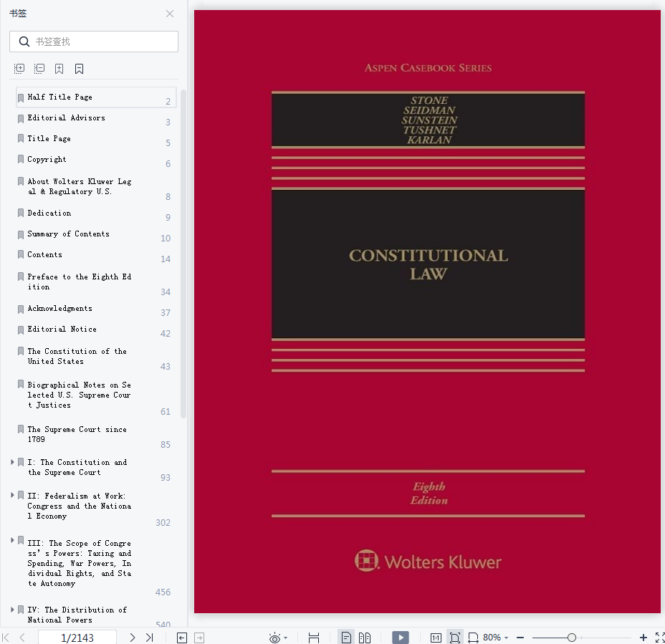
Task: Expand chapter IV: Distribution of National Powers
Action: pos(12,609)
